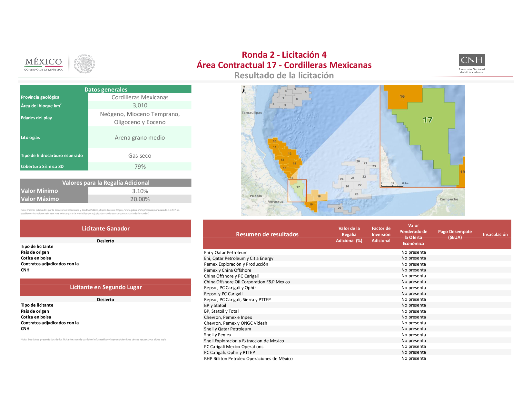Image resolution: width=532 pixels, height=411 pixels.
Task: Click 'Eni, Qatar Petroleum y Citla Energy' row
Action: tap(357, 258)
